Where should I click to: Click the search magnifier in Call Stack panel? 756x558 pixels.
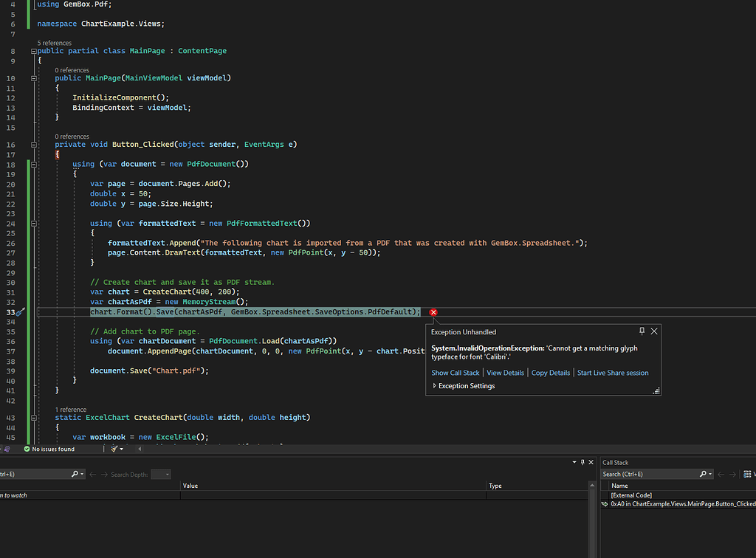pyautogui.click(x=704, y=474)
